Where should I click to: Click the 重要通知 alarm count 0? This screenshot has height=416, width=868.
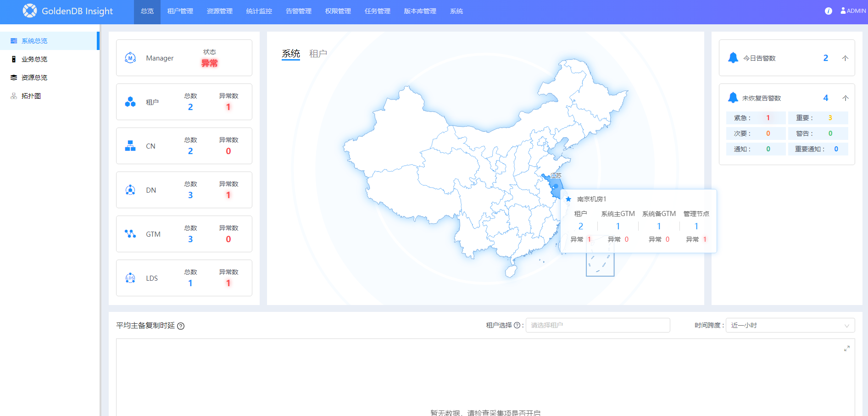pyautogui.click(x=836, y=149)
